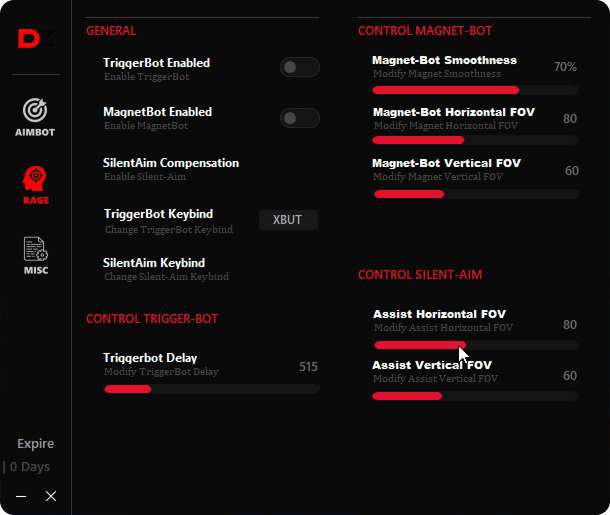The height and width of the screenshot is (515, 610).
Task: Adjust the Magnet-Bot Smoothness slider
Action: pyautogui.click(x=475, y=90)
